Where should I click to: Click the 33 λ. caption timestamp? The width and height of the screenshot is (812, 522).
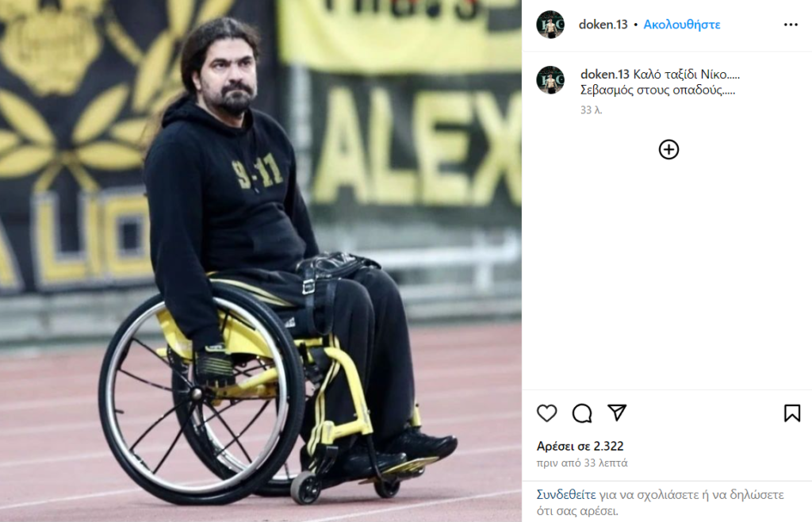click(x=591, y=109)
